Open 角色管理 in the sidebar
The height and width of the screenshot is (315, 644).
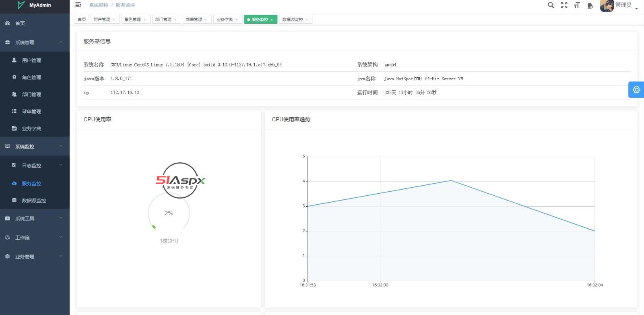click(31, 77)
